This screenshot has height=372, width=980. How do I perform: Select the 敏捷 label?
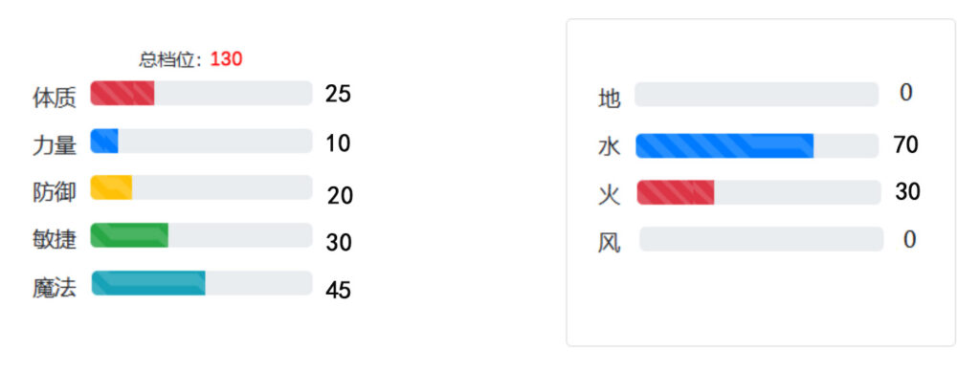[x=55, y=240]
